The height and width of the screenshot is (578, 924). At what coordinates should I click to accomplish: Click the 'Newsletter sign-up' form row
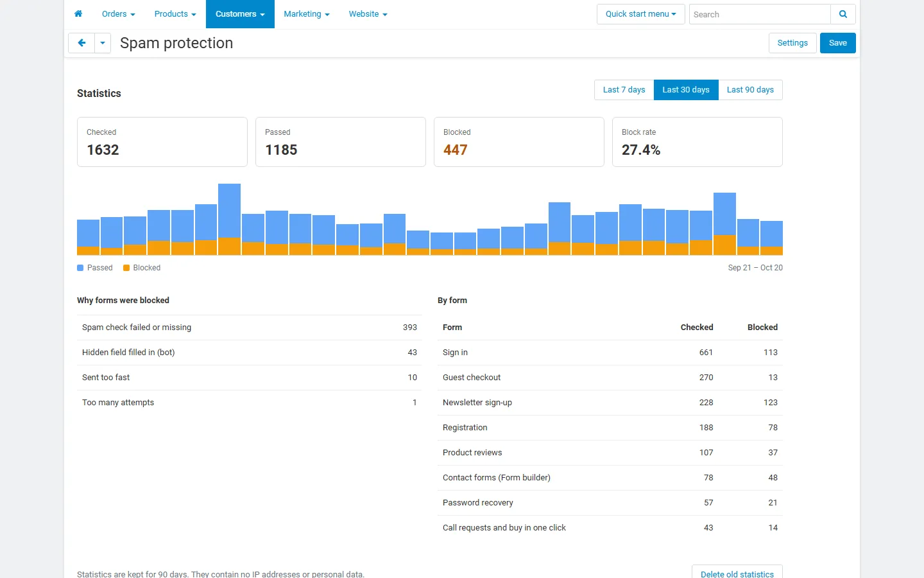pos(610,403)
